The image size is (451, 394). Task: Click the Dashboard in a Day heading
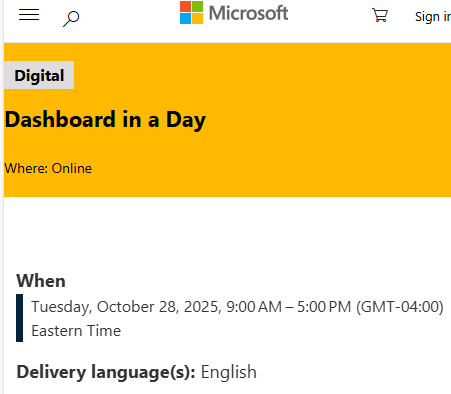point(105,120)
